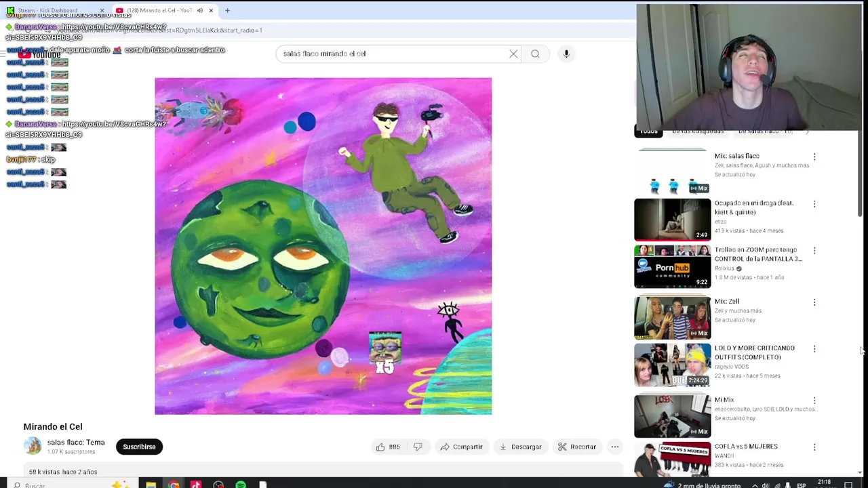Click the 58 k vistas description text

pos(63,472)
